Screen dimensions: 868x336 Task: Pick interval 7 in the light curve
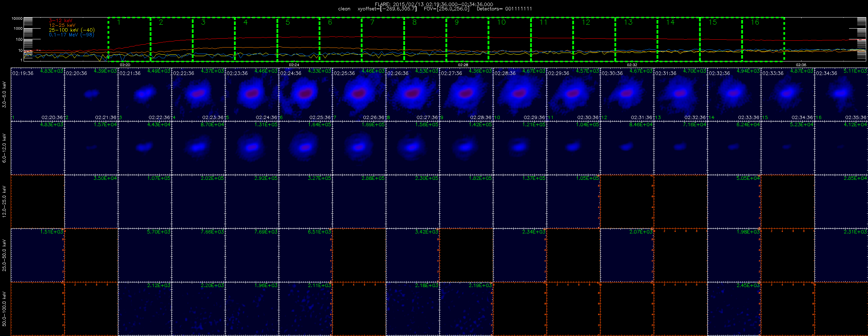pyautogui.click(x=383, y=39)
